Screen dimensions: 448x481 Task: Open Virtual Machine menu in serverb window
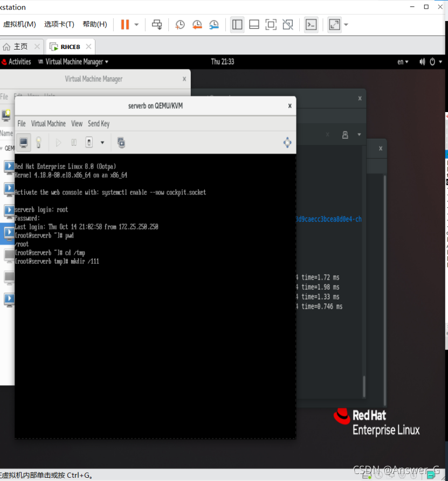click(x=48, y=124)
